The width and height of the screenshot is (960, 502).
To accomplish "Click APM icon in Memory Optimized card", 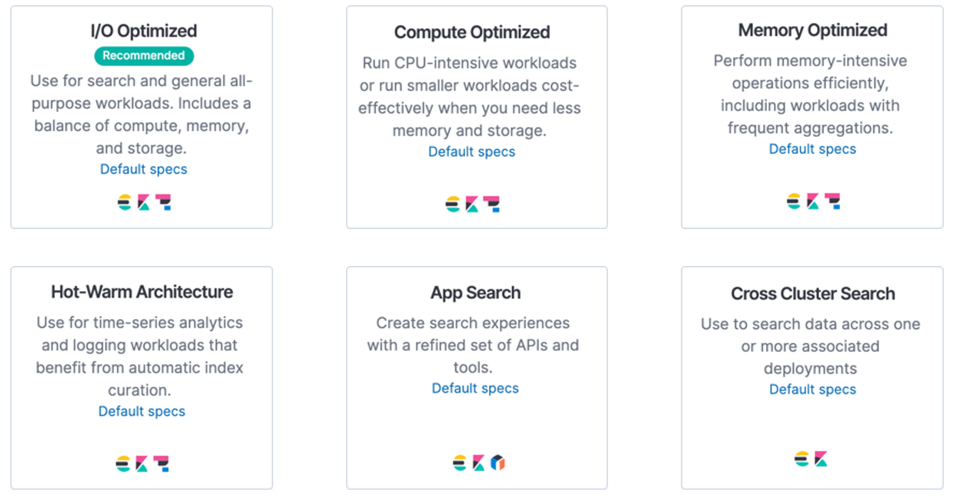I will 832,202.
